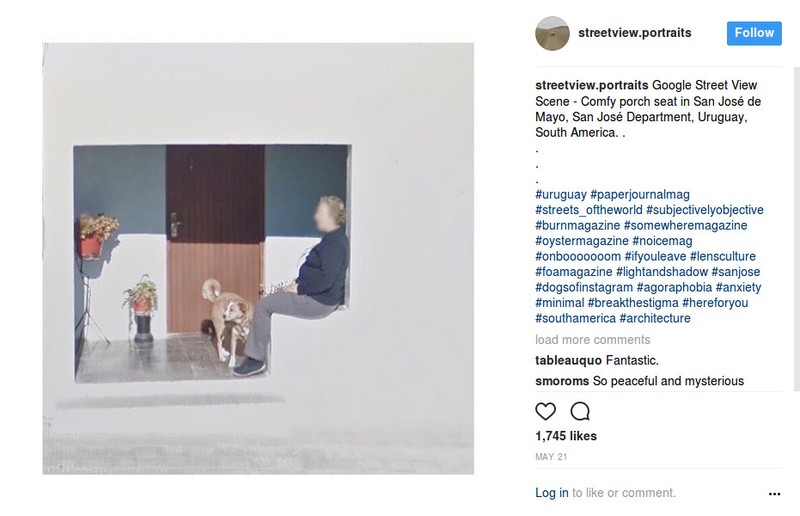Open streetview.portraits profile avatar

click(x=552, y=33)
